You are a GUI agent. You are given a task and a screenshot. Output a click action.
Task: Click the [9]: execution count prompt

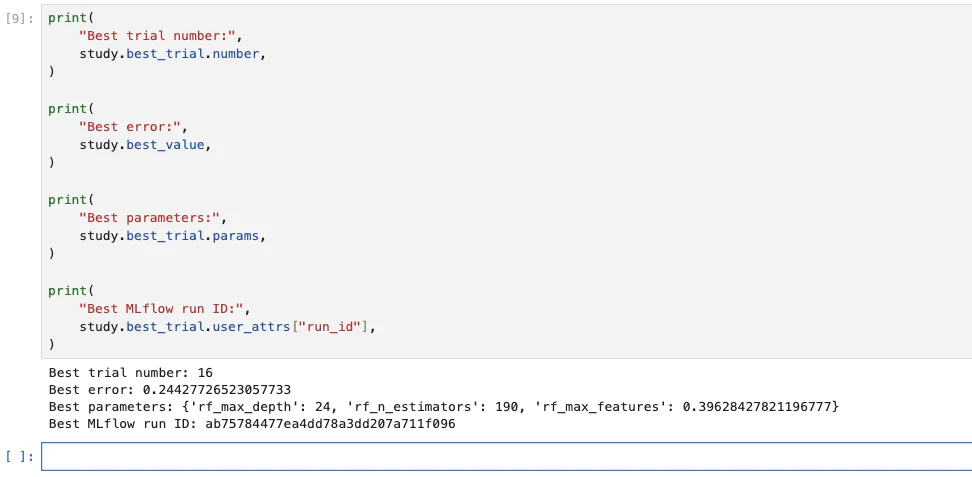tap(20, 19)
